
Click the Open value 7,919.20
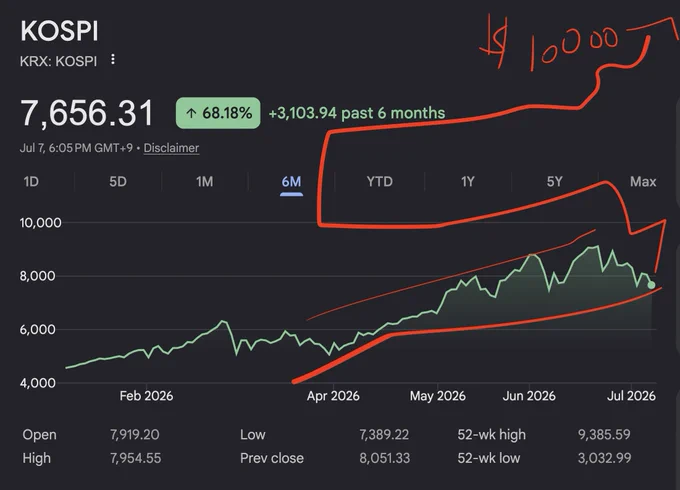point(134,434)
